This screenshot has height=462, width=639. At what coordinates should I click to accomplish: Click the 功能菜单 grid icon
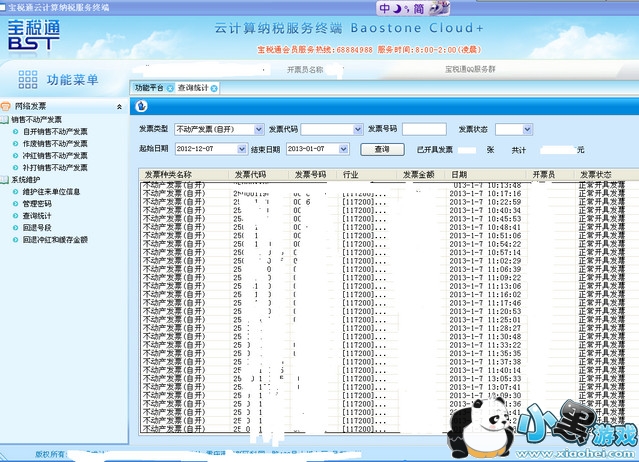pos(28,79)
